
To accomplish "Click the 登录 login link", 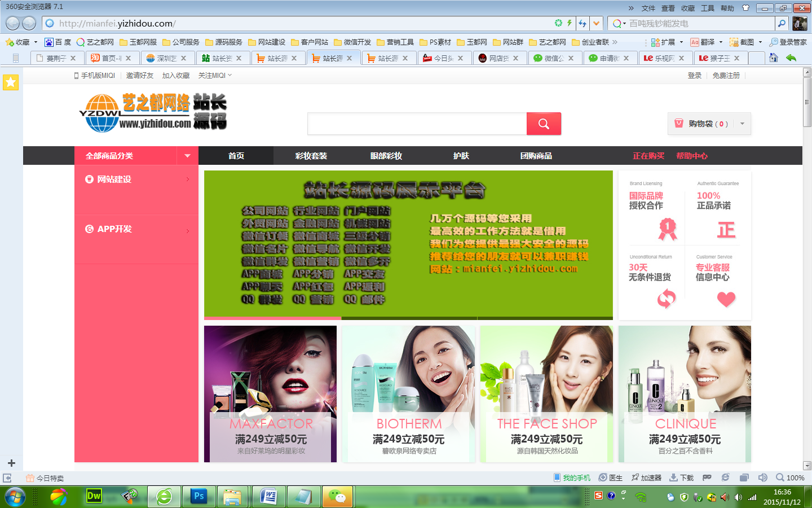I will click(695, 75).
